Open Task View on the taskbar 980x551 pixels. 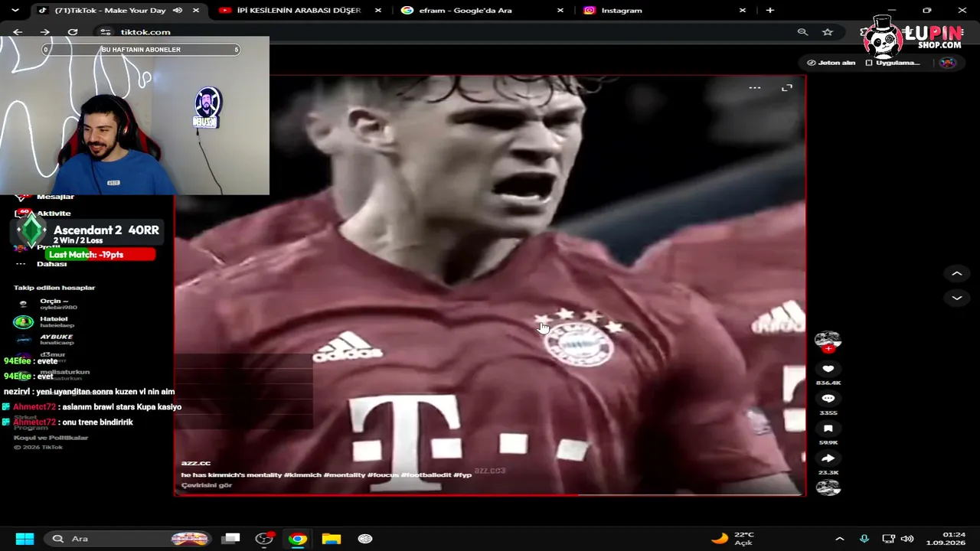pyautogui.click(x=230, y=539)
